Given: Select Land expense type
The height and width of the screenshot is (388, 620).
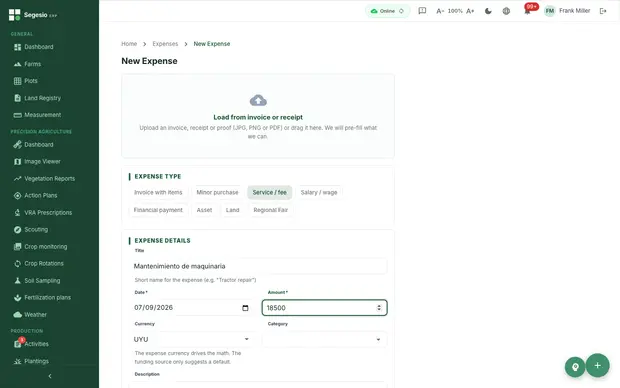Looking at the screenshot, I should (232, 210).
